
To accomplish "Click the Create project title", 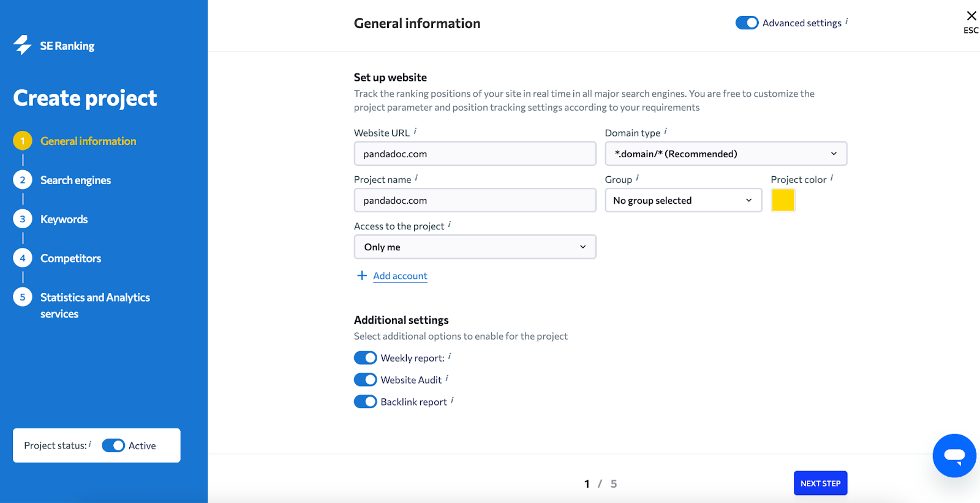I will (x=85, y=99).
